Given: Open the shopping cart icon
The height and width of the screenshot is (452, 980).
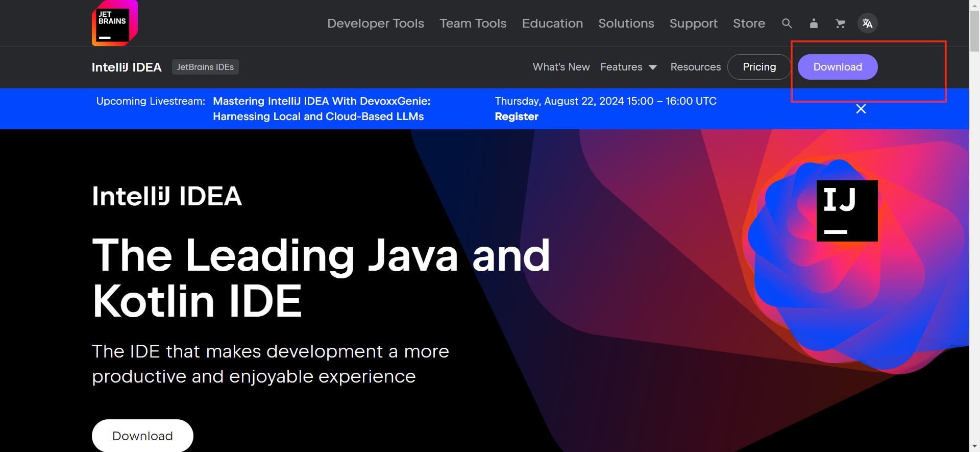Looking at the screenshot, I should point(840,23).
